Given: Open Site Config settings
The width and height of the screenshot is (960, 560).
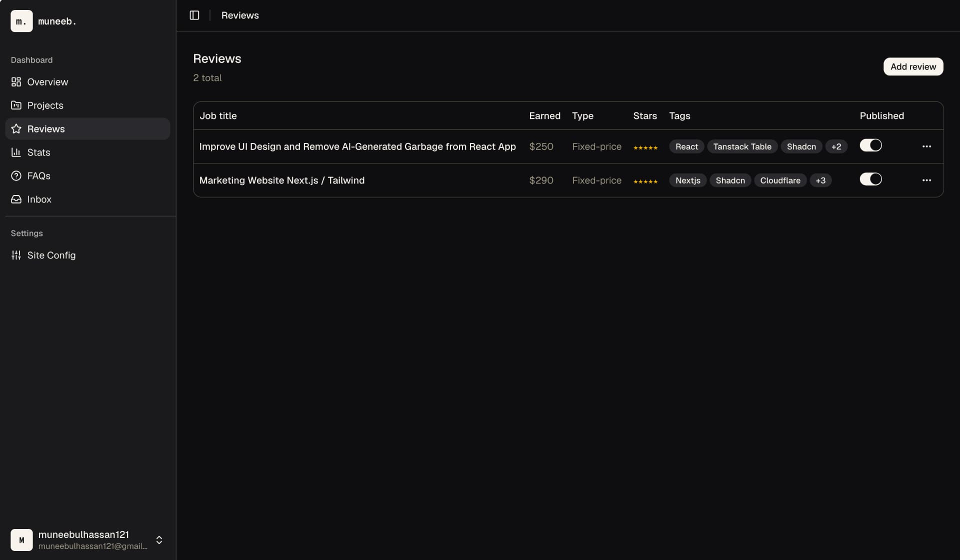Looking at the screenshot, I should coord(87,255).
